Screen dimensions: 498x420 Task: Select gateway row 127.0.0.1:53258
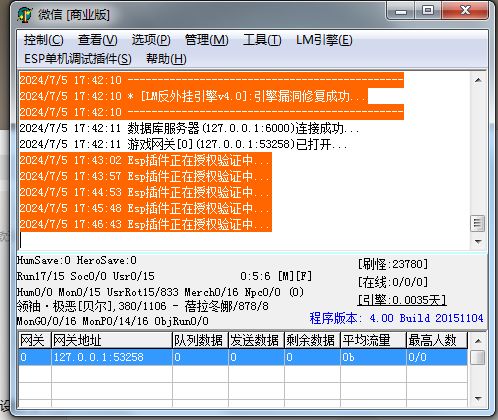(243, 357)
